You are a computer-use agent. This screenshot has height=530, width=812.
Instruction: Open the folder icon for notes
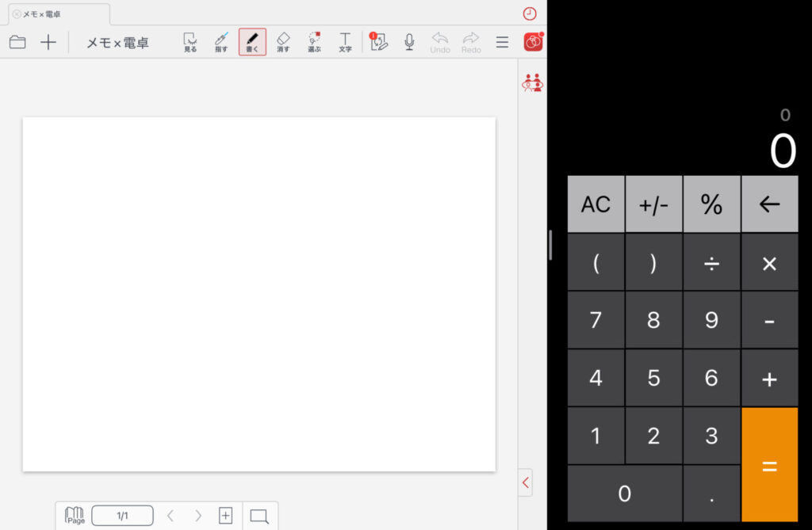[x=17, y=43]
